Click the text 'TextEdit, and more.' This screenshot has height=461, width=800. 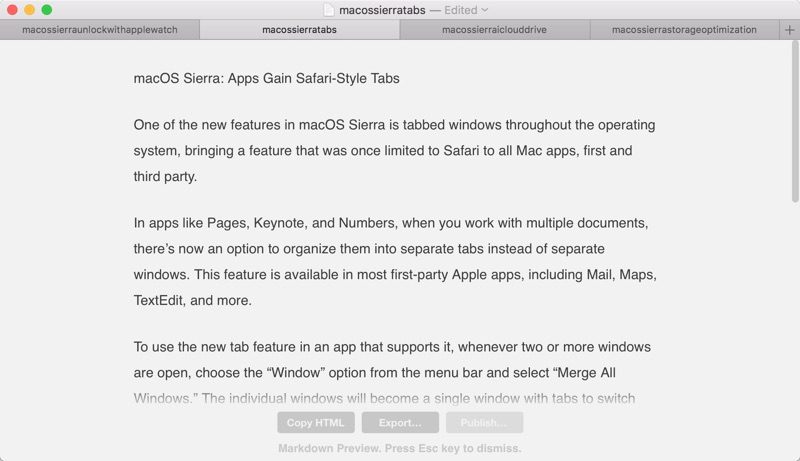(x=193, y=300)
